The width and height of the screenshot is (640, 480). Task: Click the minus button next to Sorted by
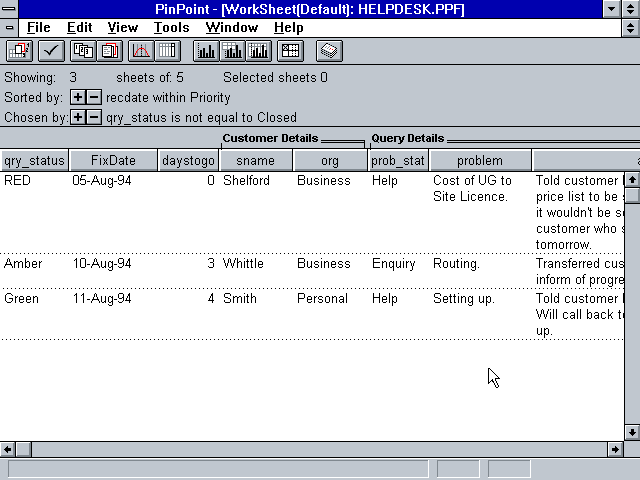[x=93, y=98]
